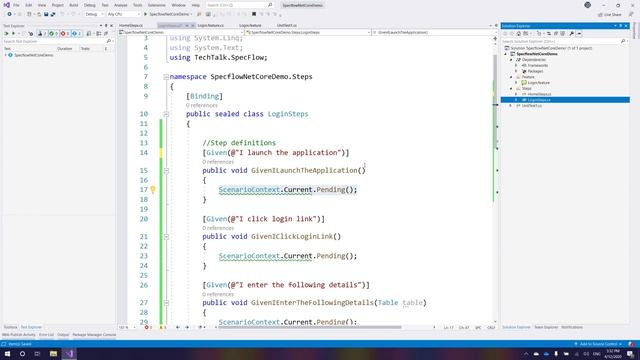Open the Build menu
Image resolution: width=640 pixels, height=360 pixels.
pyautogui.click(x=73, y=5)
